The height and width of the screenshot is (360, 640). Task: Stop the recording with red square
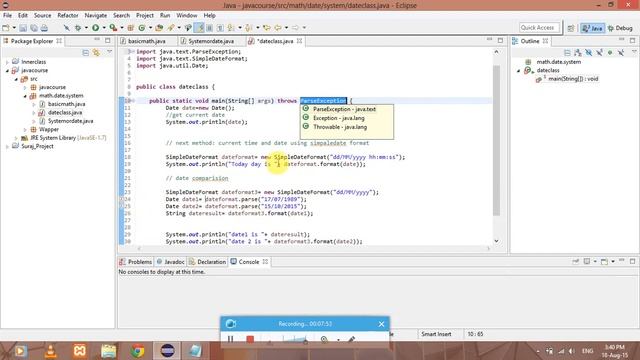tap(250, 339)
